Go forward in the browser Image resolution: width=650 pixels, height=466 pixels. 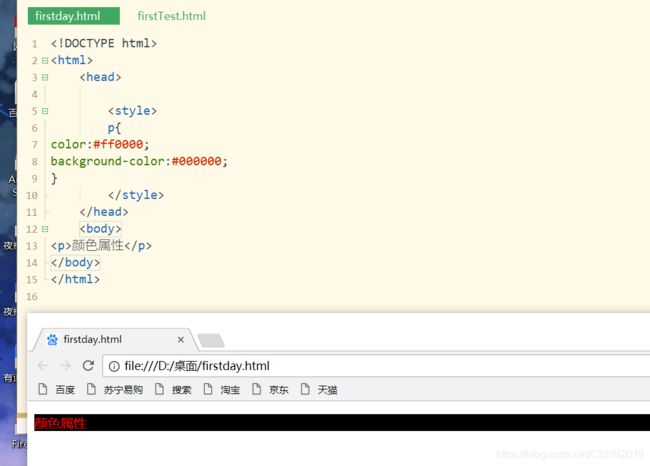[x=65, y=366]
